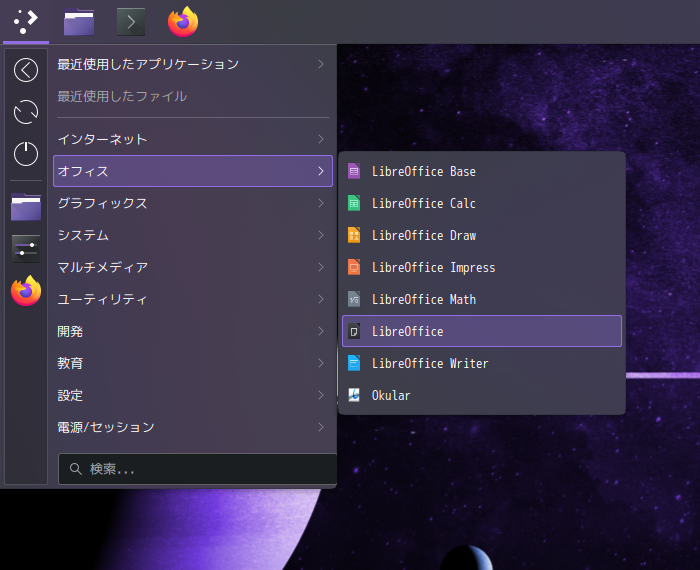Click the LibreOffice Draw icon

(x=354, y=235)
